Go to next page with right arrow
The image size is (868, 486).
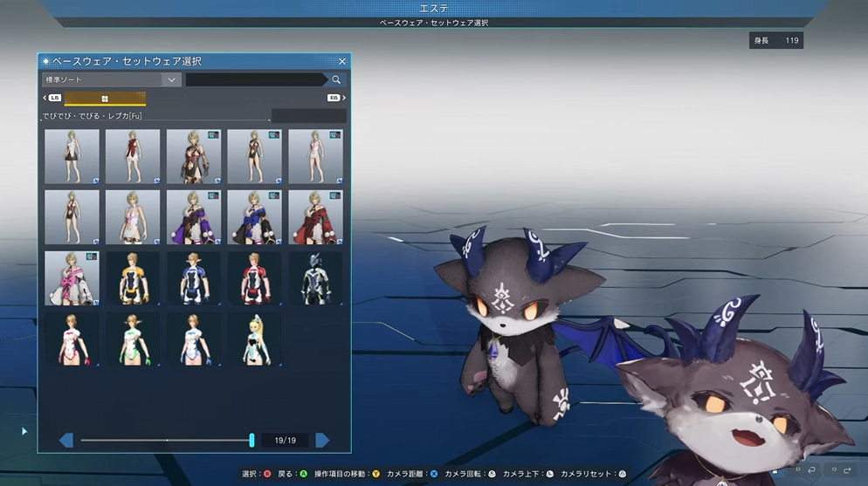(323, 440)
